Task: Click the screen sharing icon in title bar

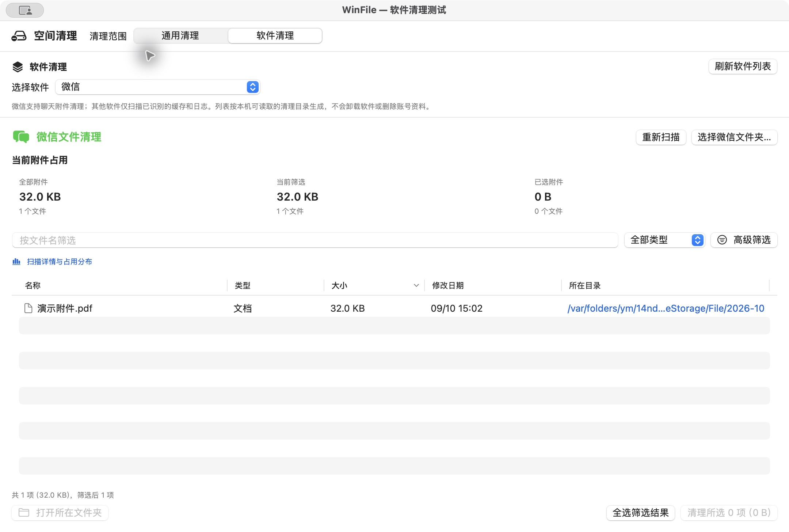Action: coord(25,10)
